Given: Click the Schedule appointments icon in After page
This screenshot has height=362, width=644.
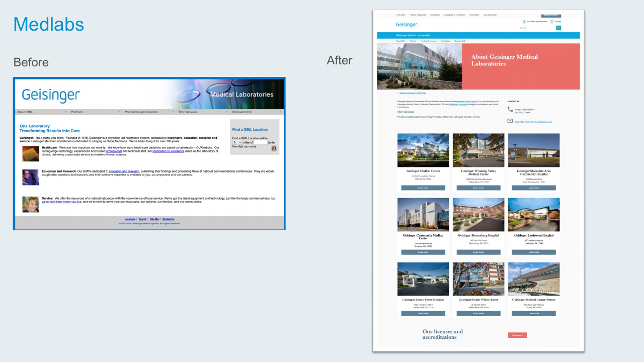Looking at the screenshot, I should tap(524, 22).
